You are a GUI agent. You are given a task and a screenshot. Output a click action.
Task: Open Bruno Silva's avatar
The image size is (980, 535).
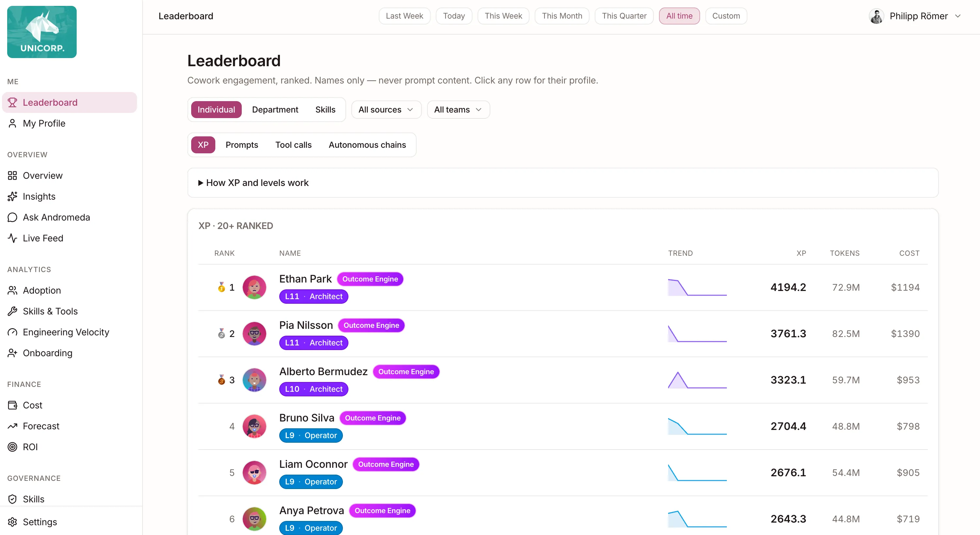pos(254,426)
